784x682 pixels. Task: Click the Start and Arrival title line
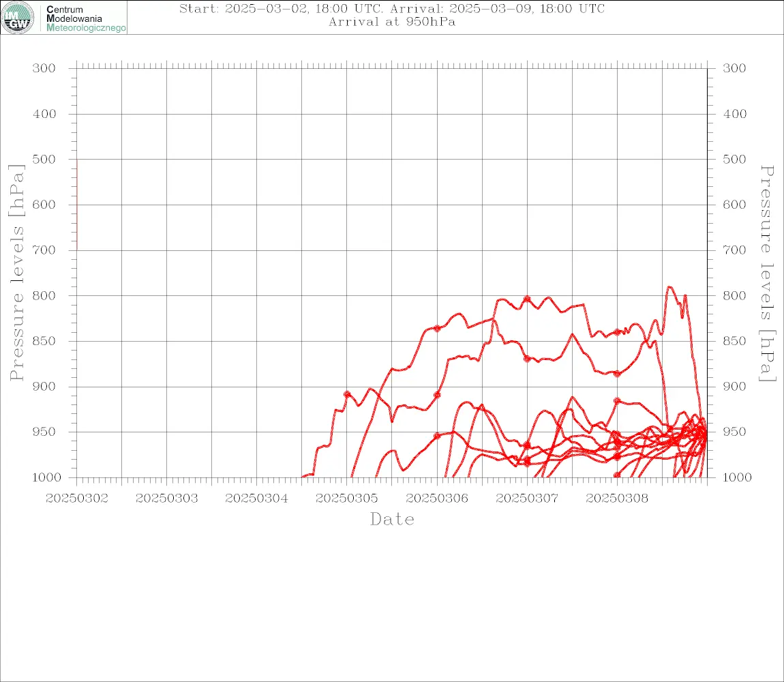coord(392,8)
